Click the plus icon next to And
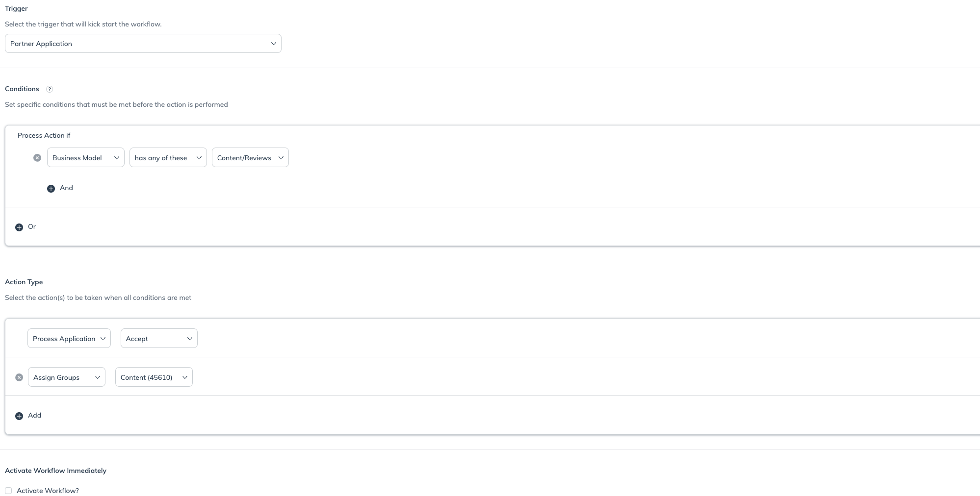Image resolution: width=980 pixels, height=496 pixels. click(51, 189)
